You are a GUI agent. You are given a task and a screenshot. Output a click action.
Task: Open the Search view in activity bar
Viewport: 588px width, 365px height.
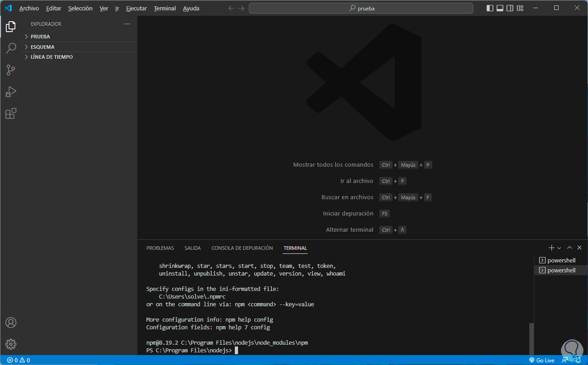11,48
